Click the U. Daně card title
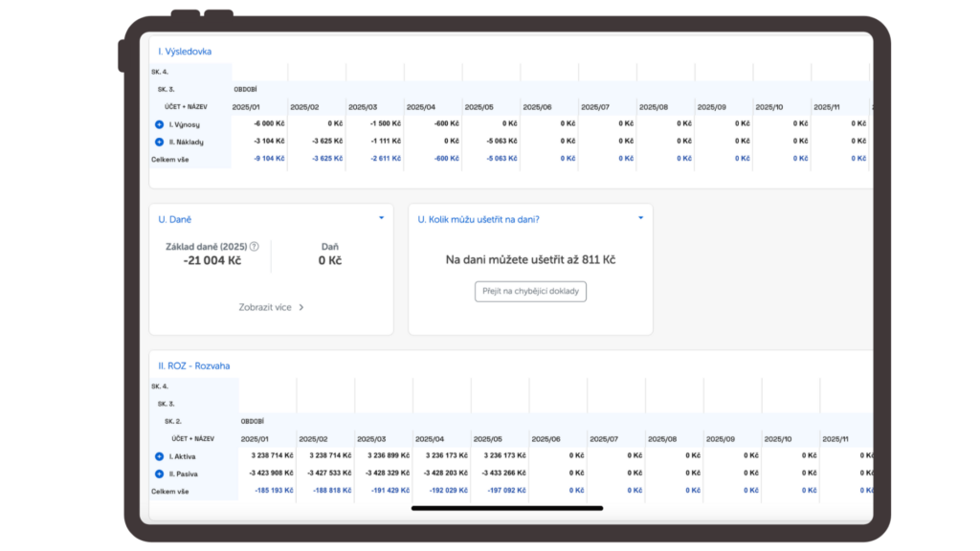This screenshot has height=551, width=980. [175, 219]
